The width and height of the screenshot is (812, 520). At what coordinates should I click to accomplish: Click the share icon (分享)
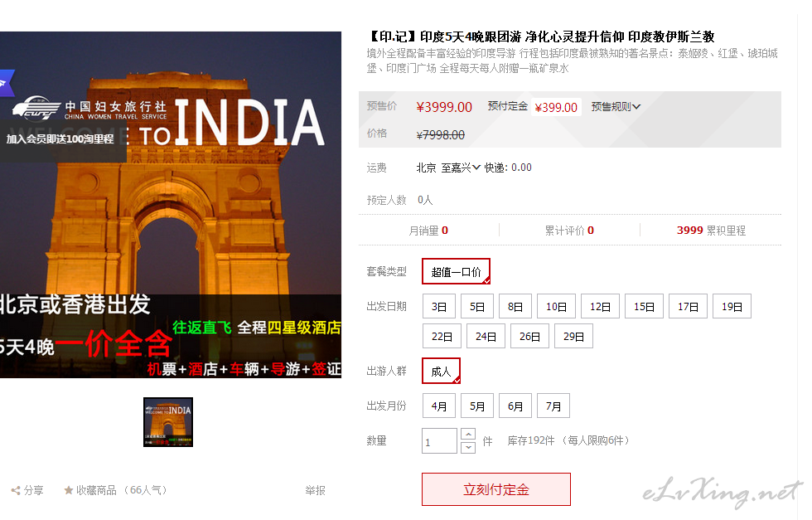click(x=16, y=490)
